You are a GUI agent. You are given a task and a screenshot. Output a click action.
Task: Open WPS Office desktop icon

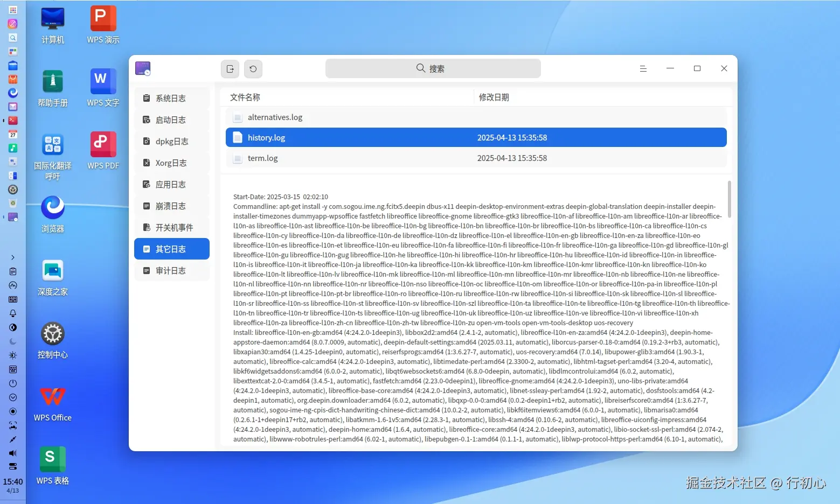tap(53, 404)
